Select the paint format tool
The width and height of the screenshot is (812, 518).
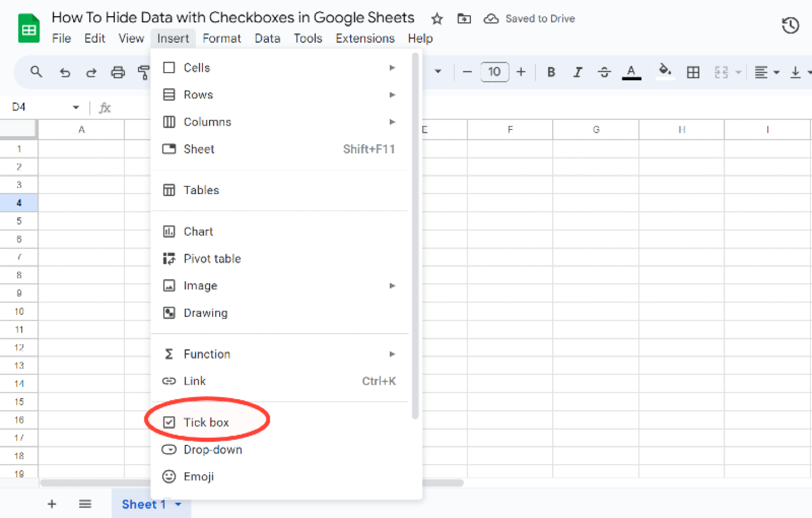pos(143,72)
